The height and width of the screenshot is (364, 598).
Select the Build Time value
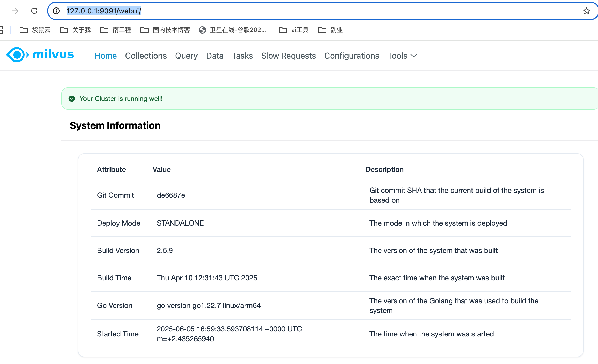click(x=207, y=278)
